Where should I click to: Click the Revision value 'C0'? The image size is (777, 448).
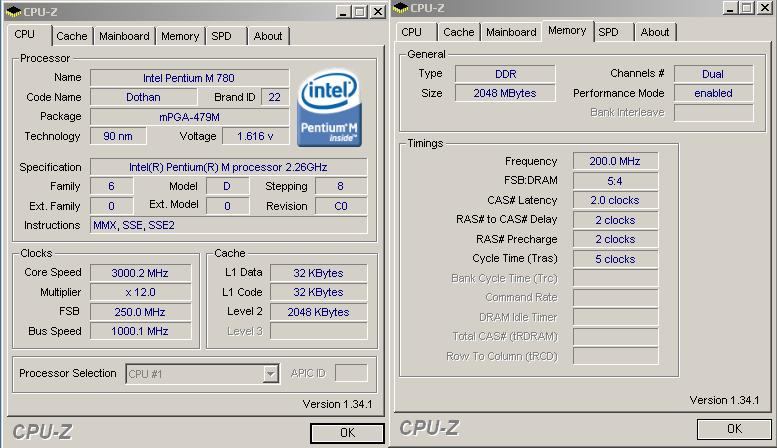click(x=341, y=206)
